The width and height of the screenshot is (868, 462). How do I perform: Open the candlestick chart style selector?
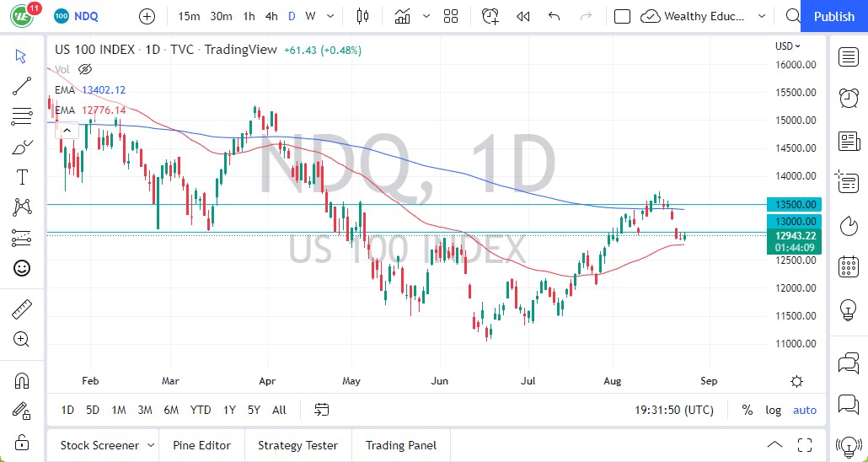[363, 16]
